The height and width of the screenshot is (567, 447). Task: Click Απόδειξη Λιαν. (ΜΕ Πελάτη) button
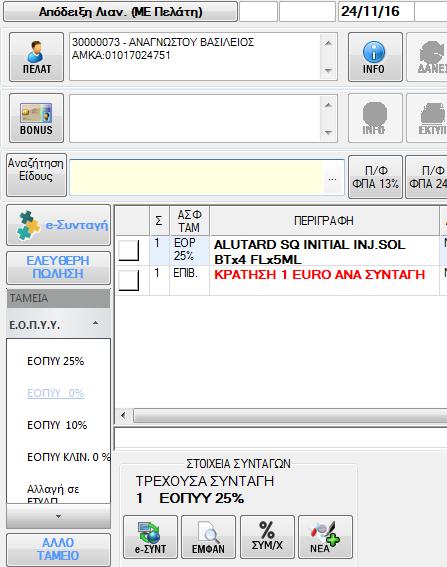coord(120,12)
